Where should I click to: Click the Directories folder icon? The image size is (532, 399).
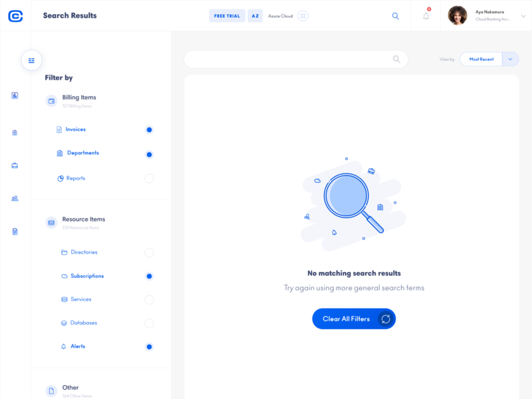click(64, 252)
